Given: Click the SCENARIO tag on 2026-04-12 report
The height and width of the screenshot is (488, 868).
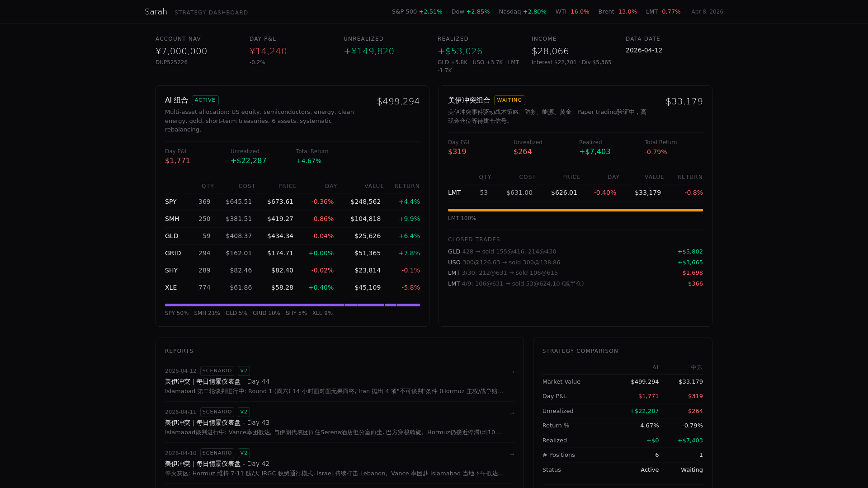Looking at the screenshot, I should [x=217, y=371].
